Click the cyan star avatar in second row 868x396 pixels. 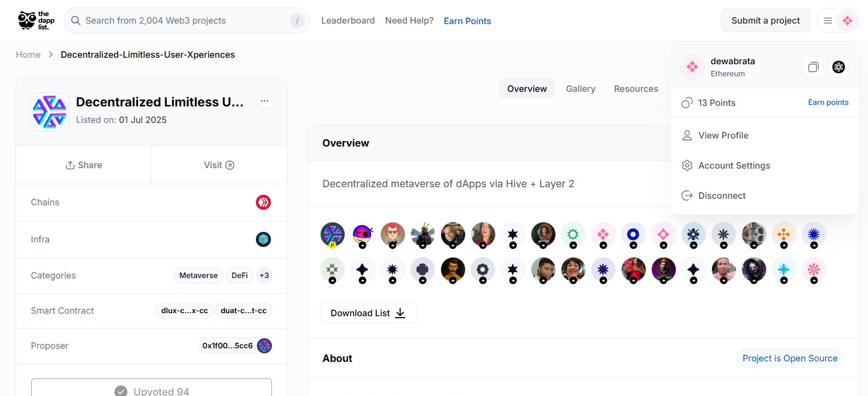pos(784,270)
